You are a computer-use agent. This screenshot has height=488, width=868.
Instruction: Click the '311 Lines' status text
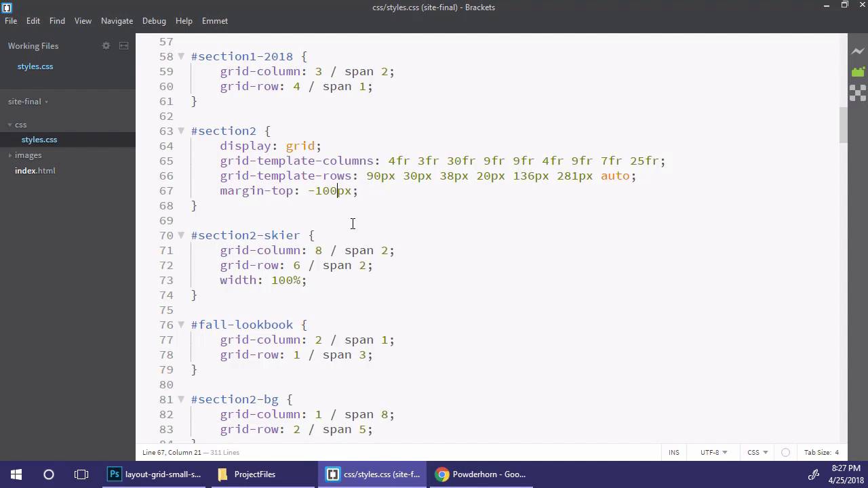224,452
